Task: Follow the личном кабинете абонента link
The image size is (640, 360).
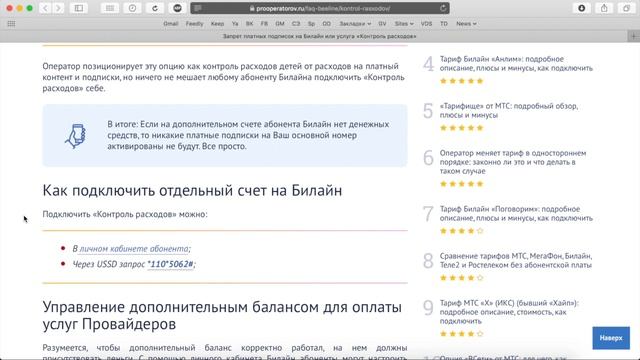Action: point(134,249)
